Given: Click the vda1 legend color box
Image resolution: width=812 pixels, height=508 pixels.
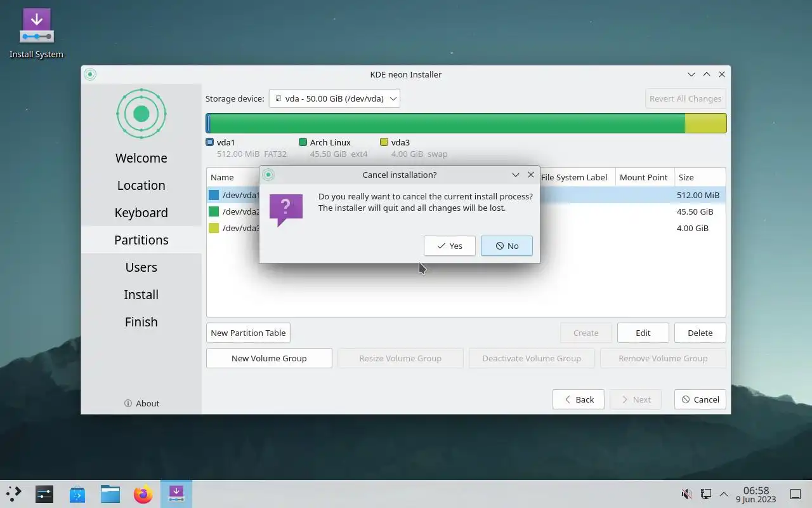Looking at the screenshot, I should [x=210, y=142].
